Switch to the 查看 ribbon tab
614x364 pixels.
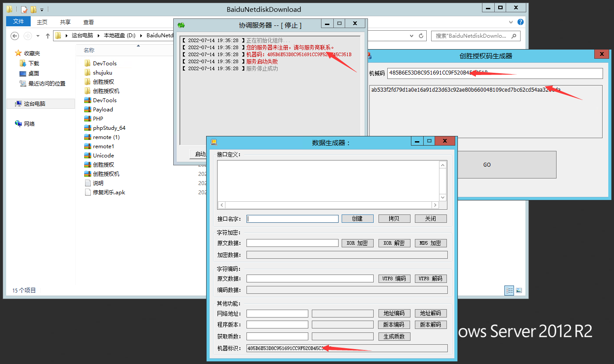pos(88,22)
